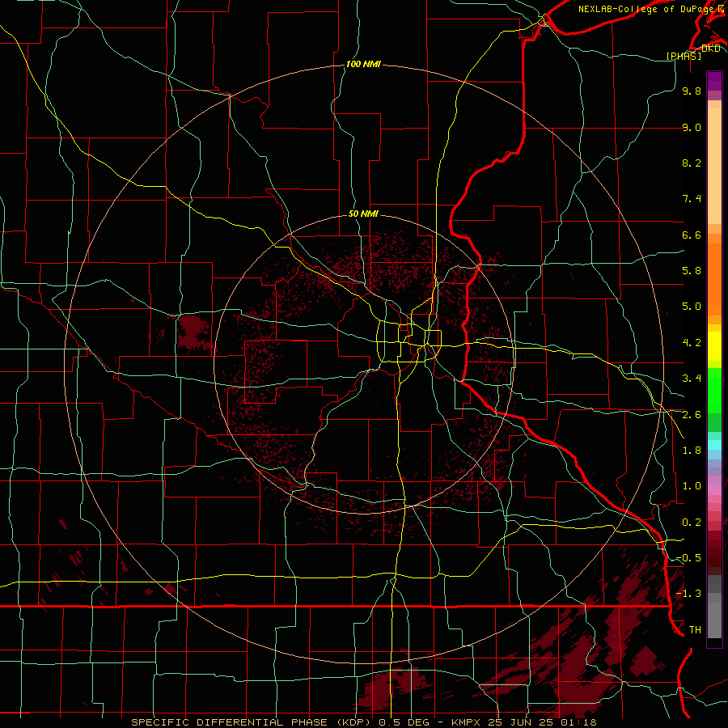Click the 4.2 scale value
Image resolution: width=728 pixels, height=728 pixels.
coord(692,343)
